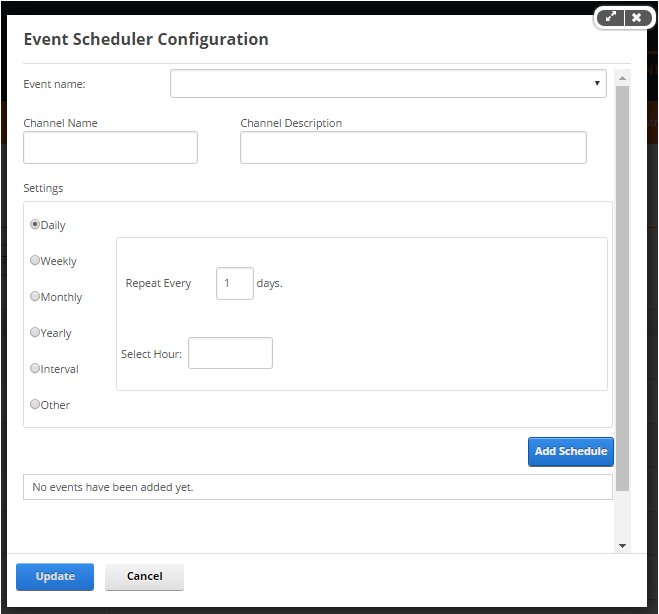Screen dimensions: 659x614
Task: Click the Add Schedule button
Action: (x=571, y=451)
